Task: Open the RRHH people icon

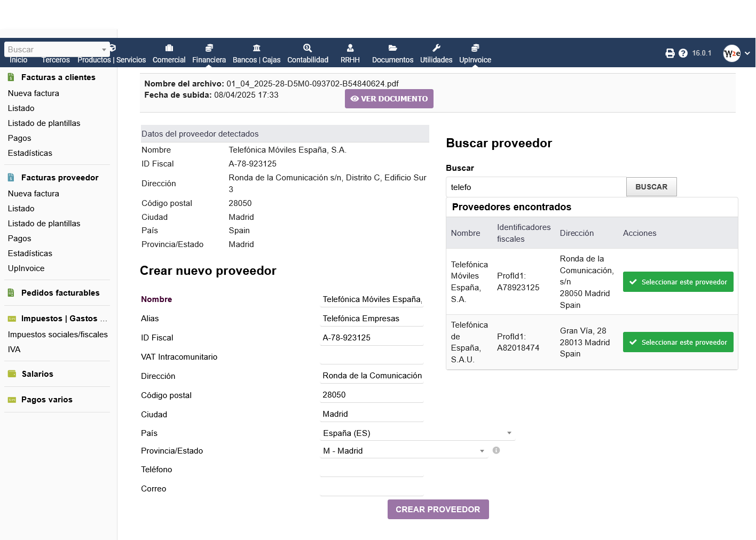Action: point(350,48)
